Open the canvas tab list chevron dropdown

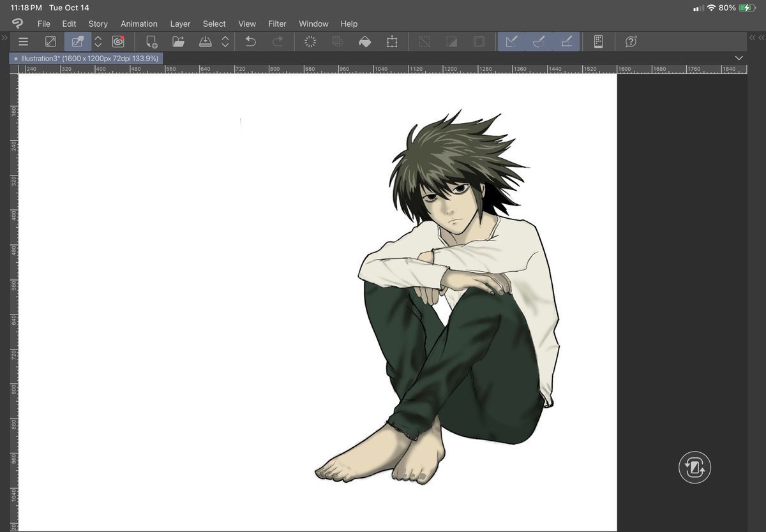click(739, 58)
